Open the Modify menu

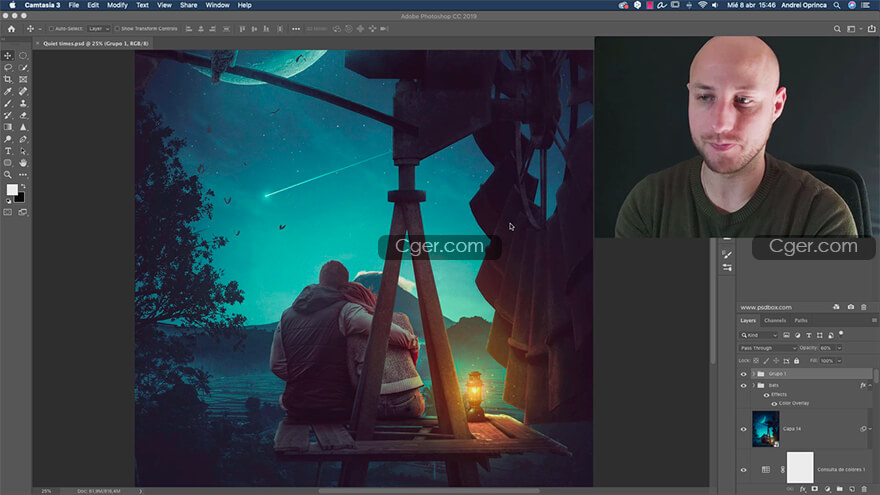point(117,5)
